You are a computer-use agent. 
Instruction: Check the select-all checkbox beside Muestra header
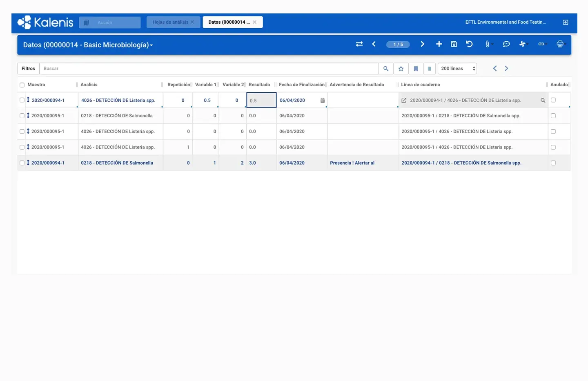(22, 85)
